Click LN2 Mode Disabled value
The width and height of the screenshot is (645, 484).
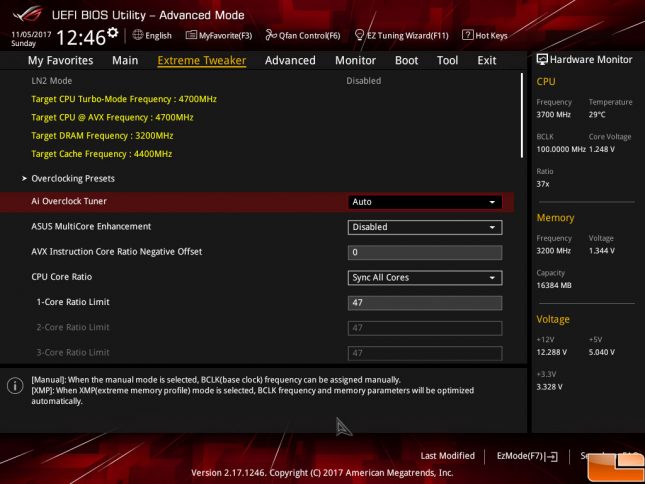pos(363,81)
